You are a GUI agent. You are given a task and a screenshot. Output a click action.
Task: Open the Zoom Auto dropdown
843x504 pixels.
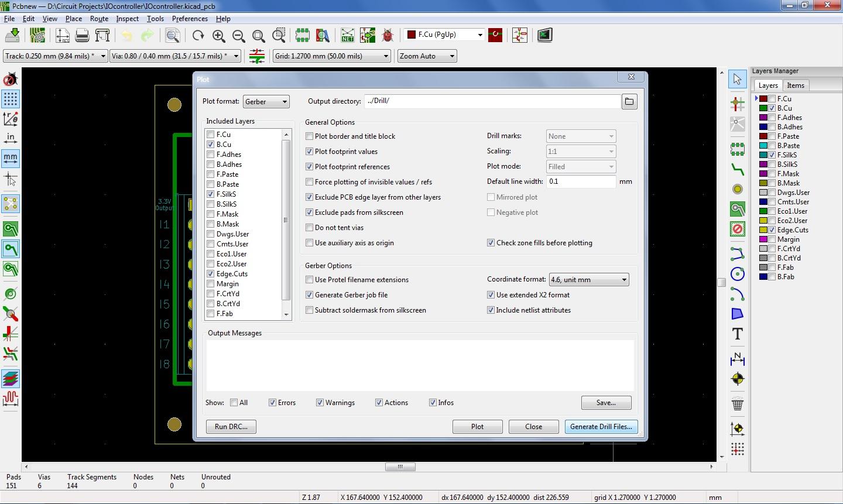[x=427, y=56]
